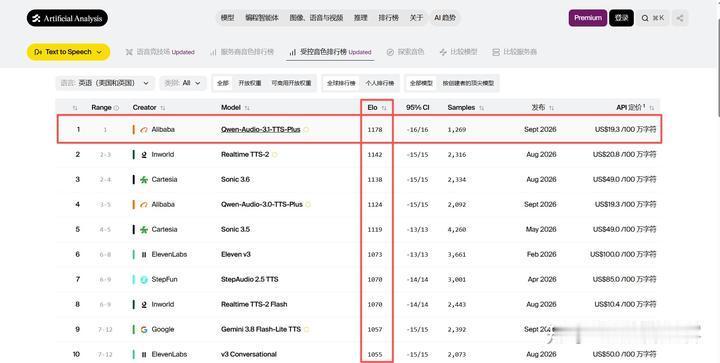The image size is (720, 363).
Task: Click the StepFun logo icon
Action: point(144,279)
